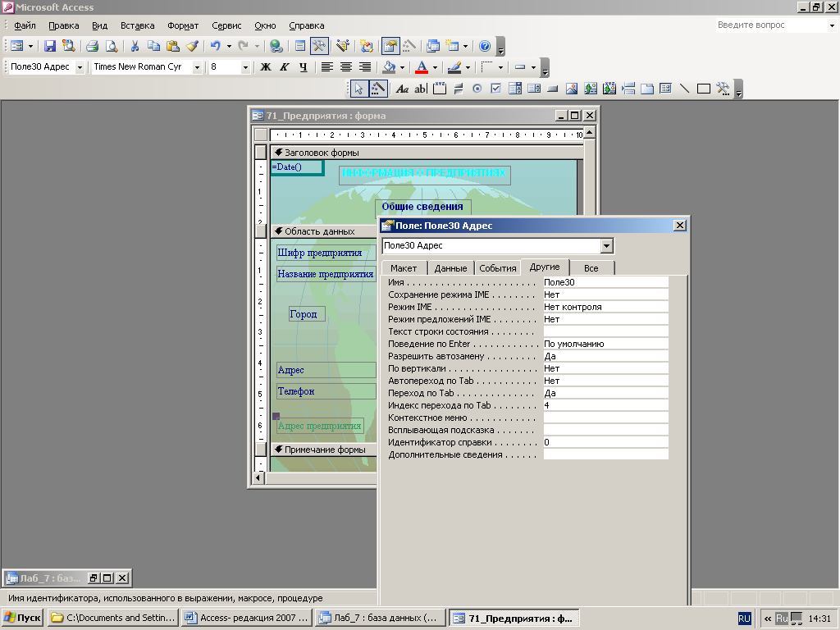The width and height of the screenshot is (840, 630).
Task: Select the Check Box tool
Action: (x=496, y=89)
